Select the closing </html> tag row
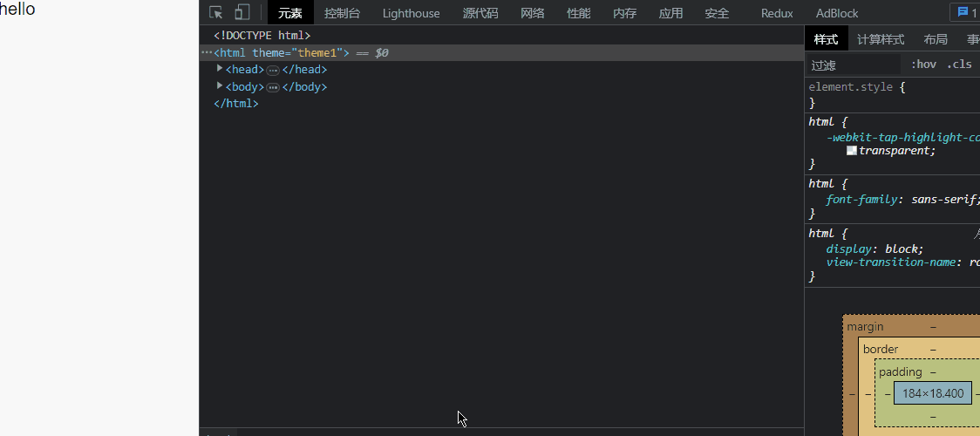Screen dimensions: 980x436 (x=235, y=104)
